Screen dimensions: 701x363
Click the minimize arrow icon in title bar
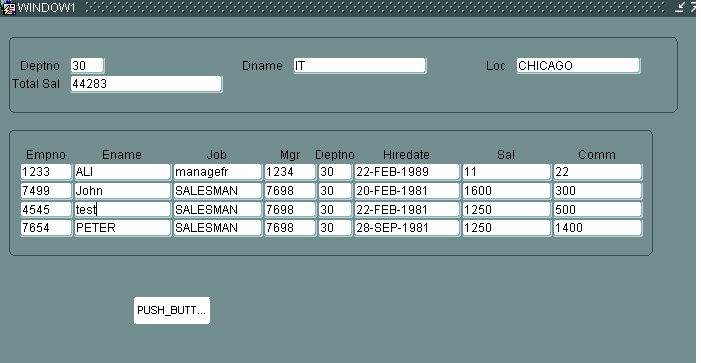tap(680, 7)
